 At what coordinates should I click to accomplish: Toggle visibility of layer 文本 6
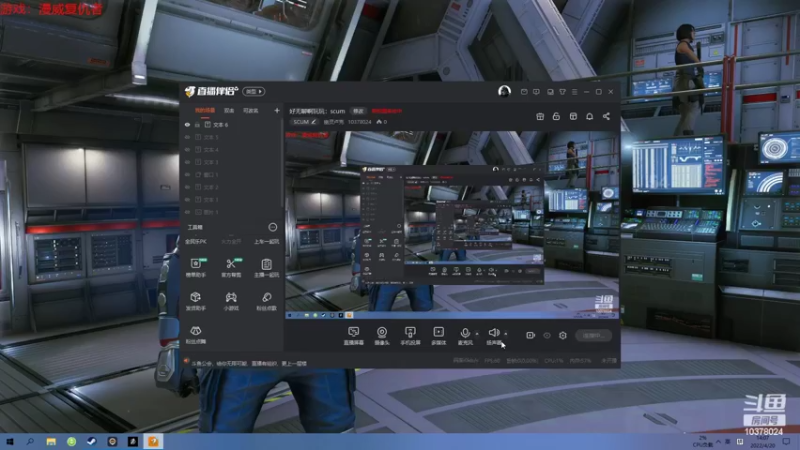tap(187, 124)
